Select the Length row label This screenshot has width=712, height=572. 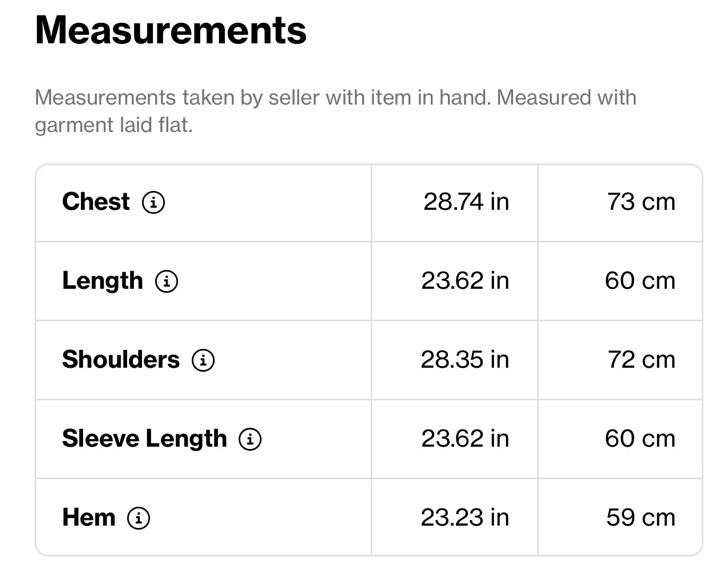[103, 281]
